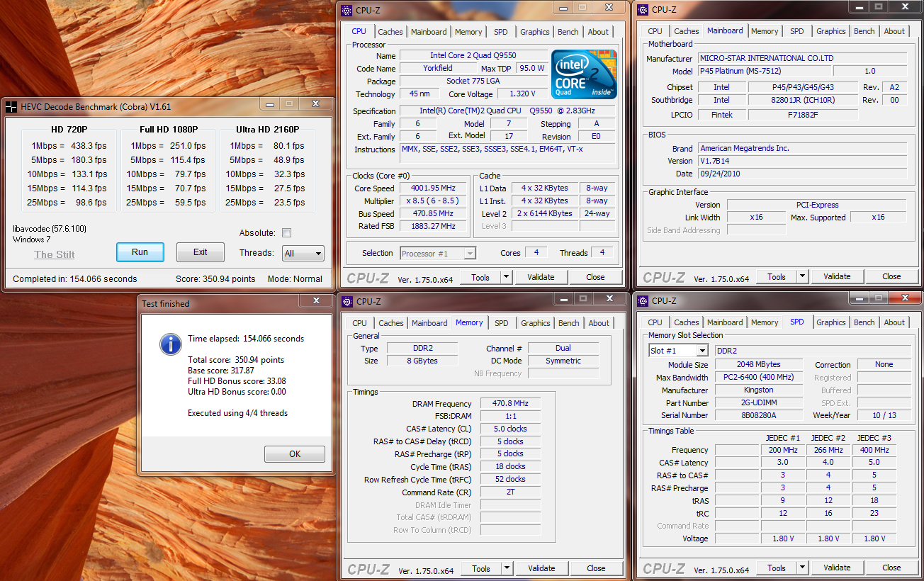Open the Slot #1 memory slot dropdown
The width and height of the screenshot is (924, 581).
pos(678,351)
